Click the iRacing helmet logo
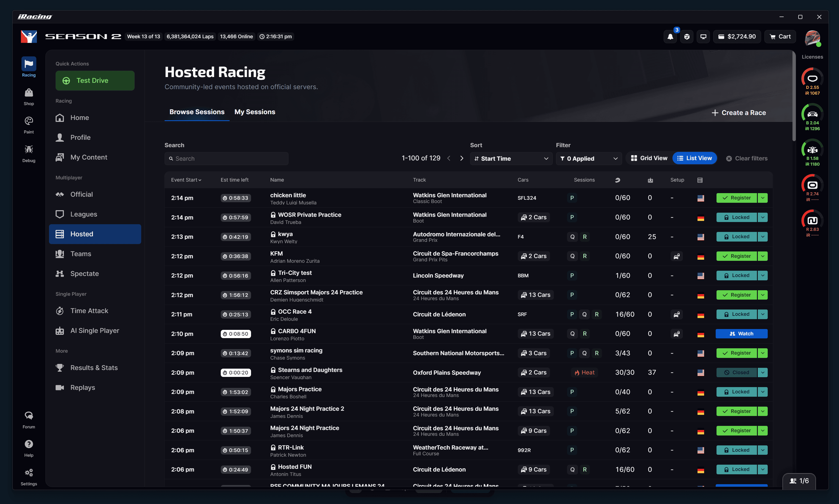Viewport: 839px width, 504px height. pos(29,37)
